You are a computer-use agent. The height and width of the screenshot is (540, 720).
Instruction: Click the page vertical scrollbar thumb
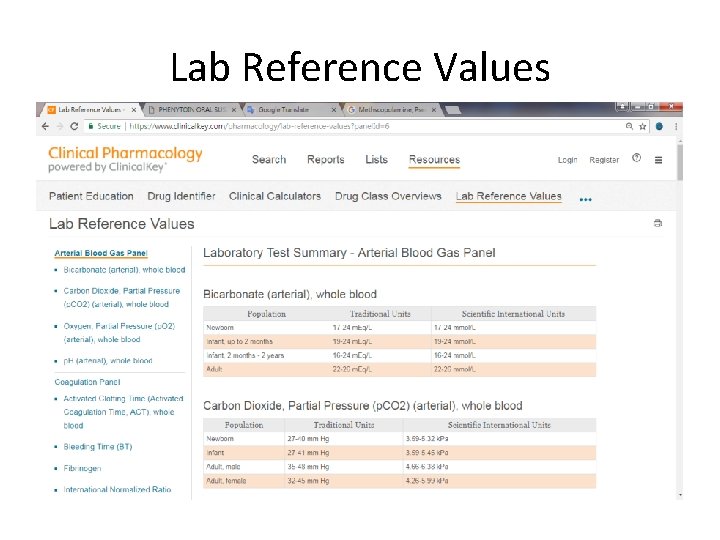pos(680,162)
